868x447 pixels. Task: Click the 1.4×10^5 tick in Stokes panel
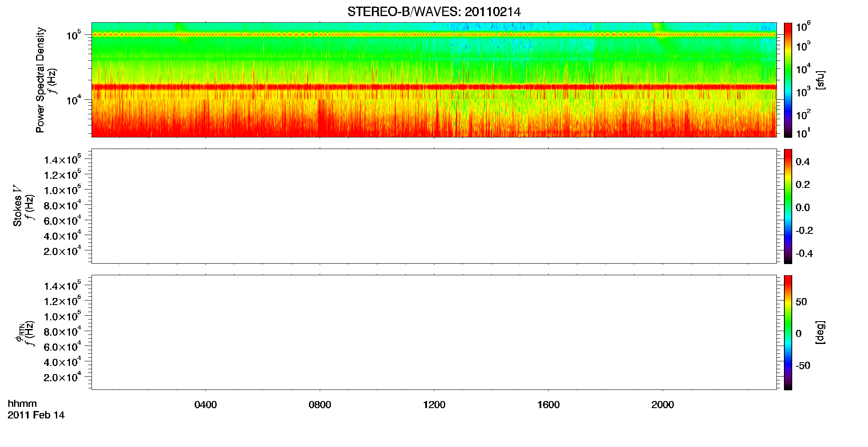click(x=63, y=159)
